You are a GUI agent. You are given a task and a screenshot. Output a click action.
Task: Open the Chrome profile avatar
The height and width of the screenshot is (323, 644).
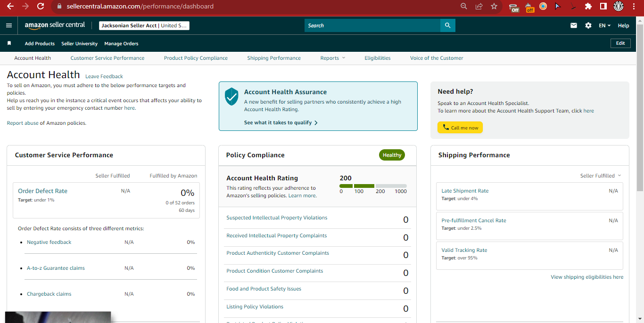[619, 6]
